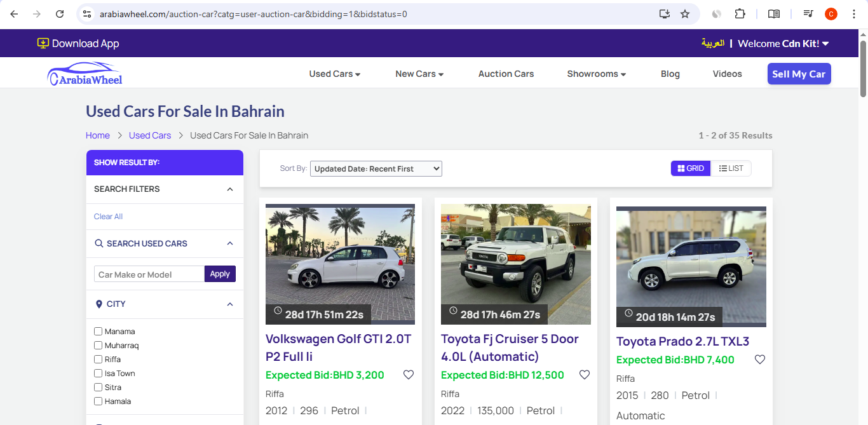This screenshot has height=425, width=868.
Task: Click heart icon on Toyota Fj Cruiser
Action: pyautogui.click(x=585, y=375)
